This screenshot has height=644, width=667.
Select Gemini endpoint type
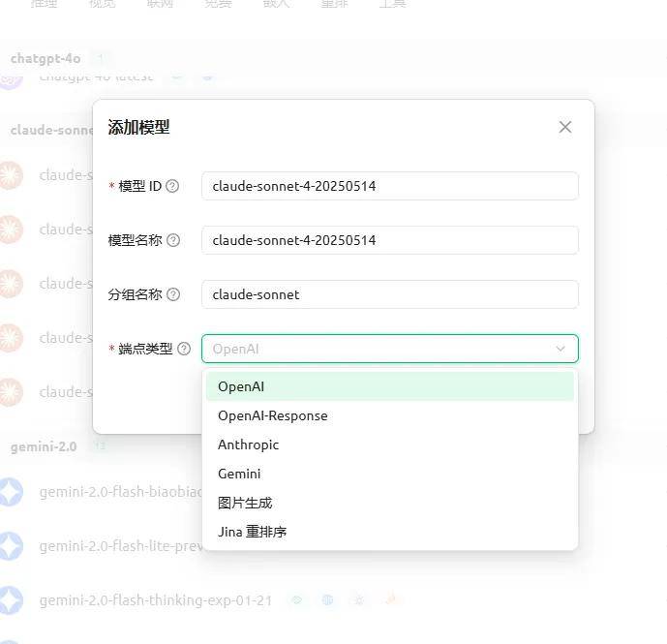(390, 474)
